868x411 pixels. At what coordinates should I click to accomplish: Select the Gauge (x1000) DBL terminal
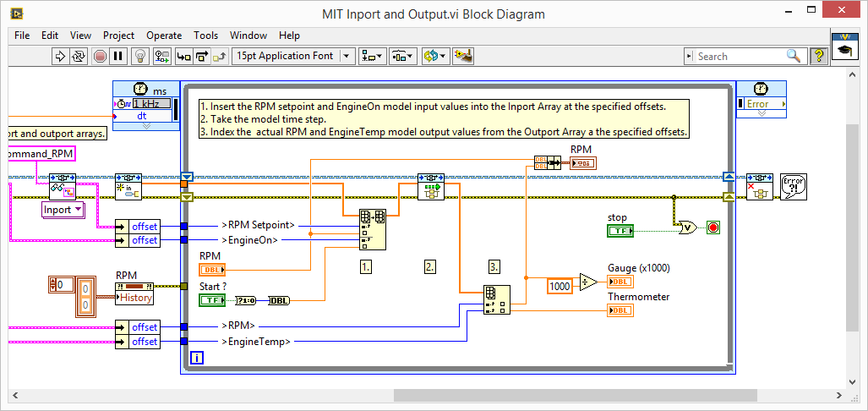click(x=620, y=282)
